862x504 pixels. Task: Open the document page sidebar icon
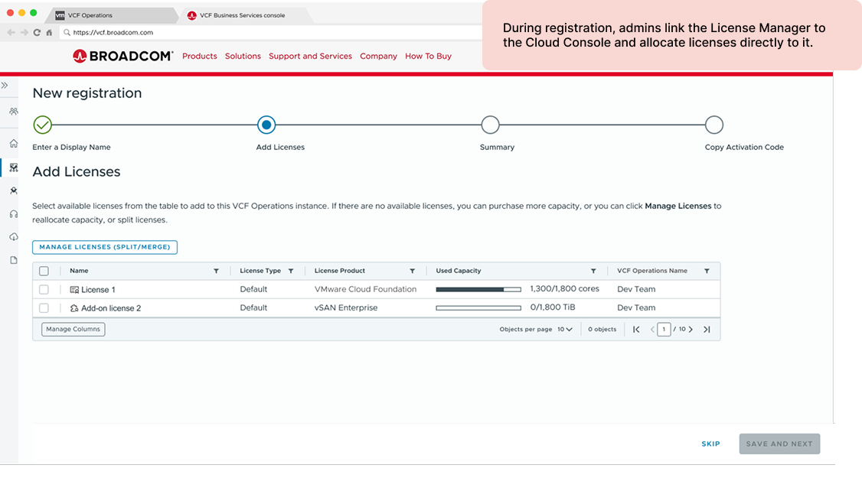(14, 260)
